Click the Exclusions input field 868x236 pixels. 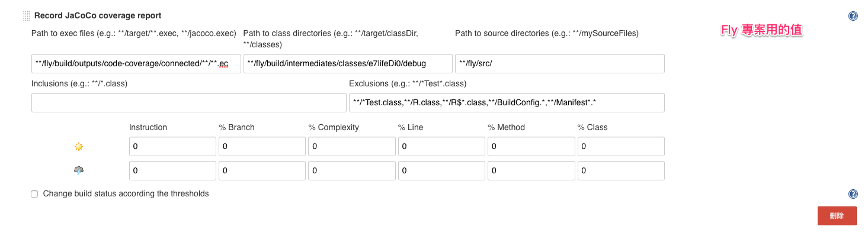507,102
